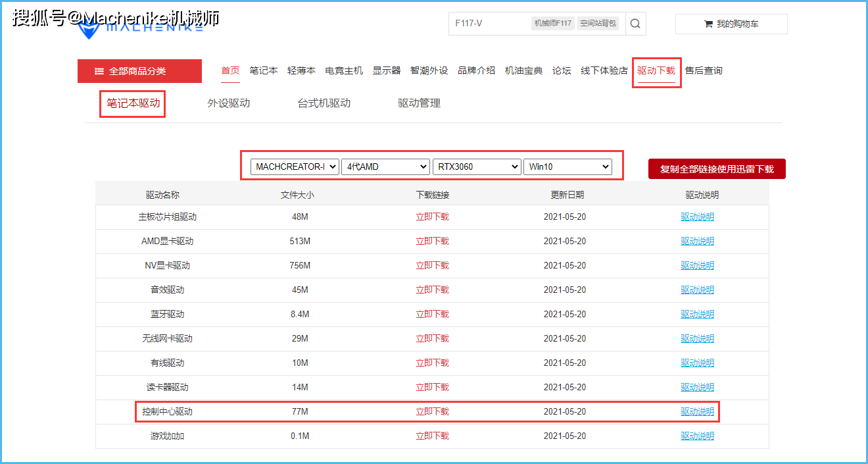Click the 机械师F117 search suggestion tag
Screen dimensions: 868x464
(552, 24)
